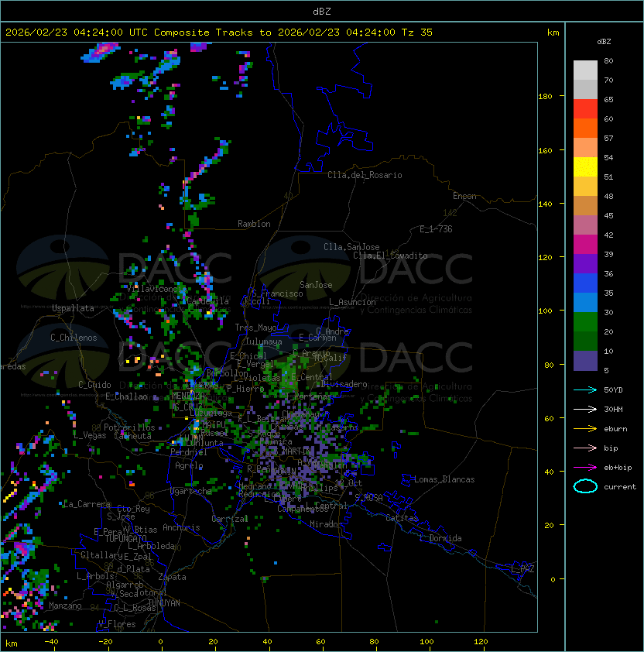Click the 'Mirador' map label
This screenshot has height=652, width=644.
pyautogui.click(x=327, y=524)
